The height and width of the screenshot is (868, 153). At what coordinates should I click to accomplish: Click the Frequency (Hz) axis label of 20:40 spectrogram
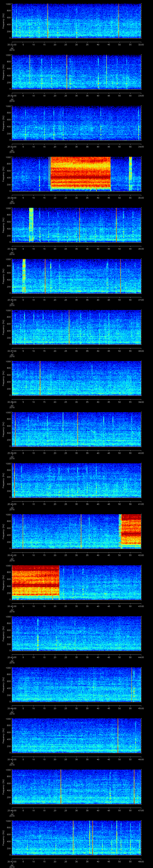coord(3,480)
